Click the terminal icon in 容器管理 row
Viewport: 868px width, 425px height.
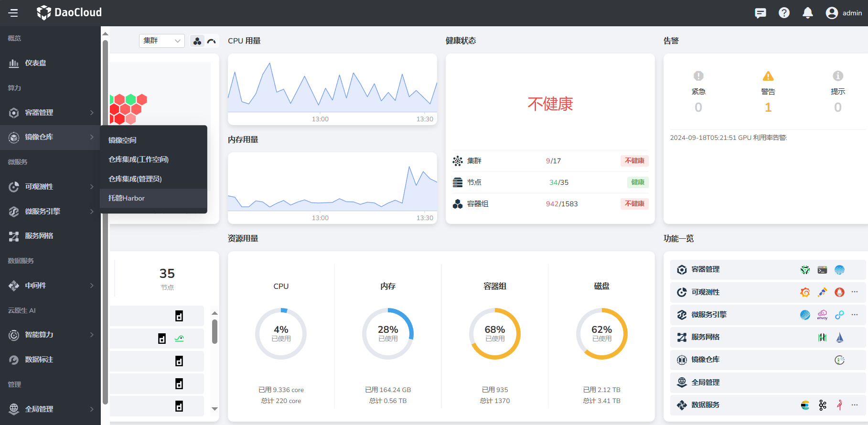[822, 270]
